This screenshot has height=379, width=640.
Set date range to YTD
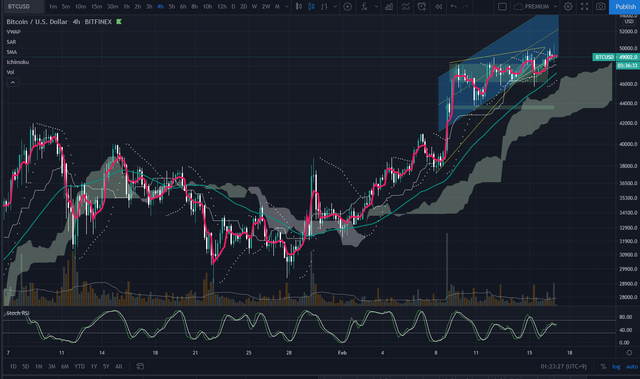click(79, 366)
